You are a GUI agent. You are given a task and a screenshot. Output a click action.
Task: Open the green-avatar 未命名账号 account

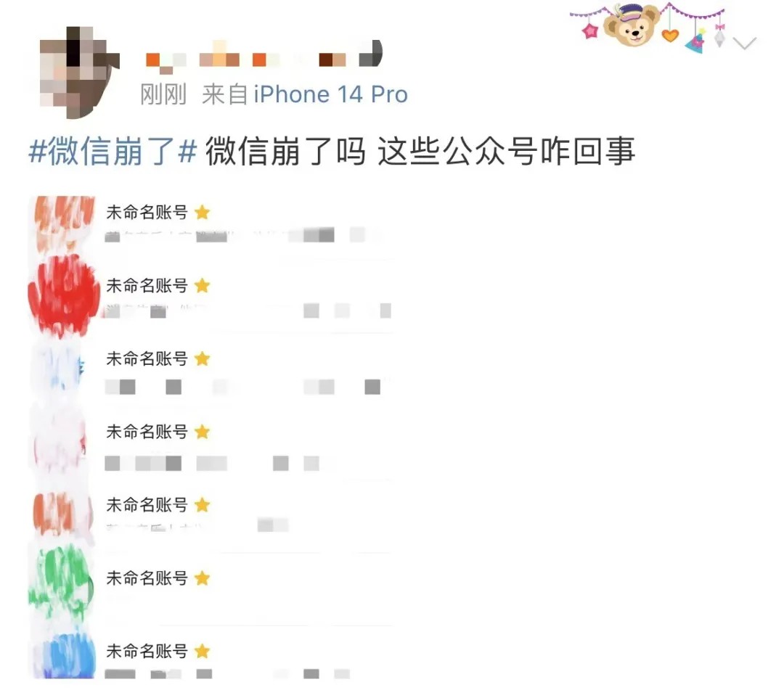[x=211, y=588]
